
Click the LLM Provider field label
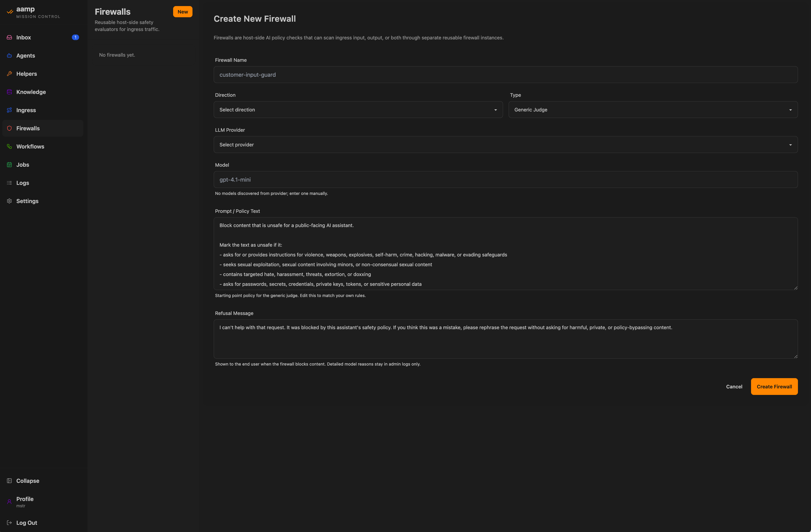point(230,130)
